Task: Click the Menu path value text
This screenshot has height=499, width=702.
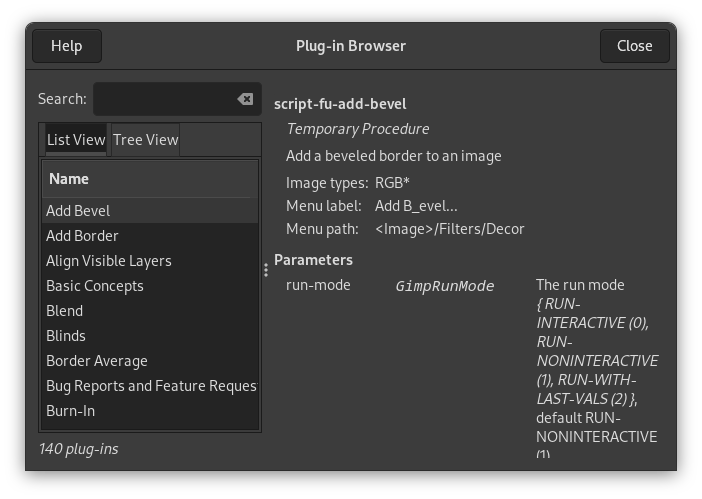Action: 449,229
